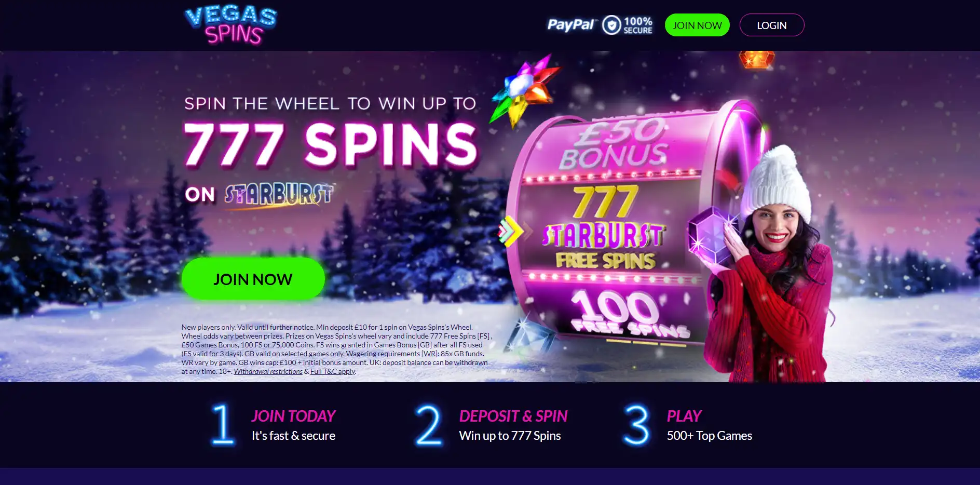
Task: Click the 100% Secure shield badge
Action: (627, 25)
